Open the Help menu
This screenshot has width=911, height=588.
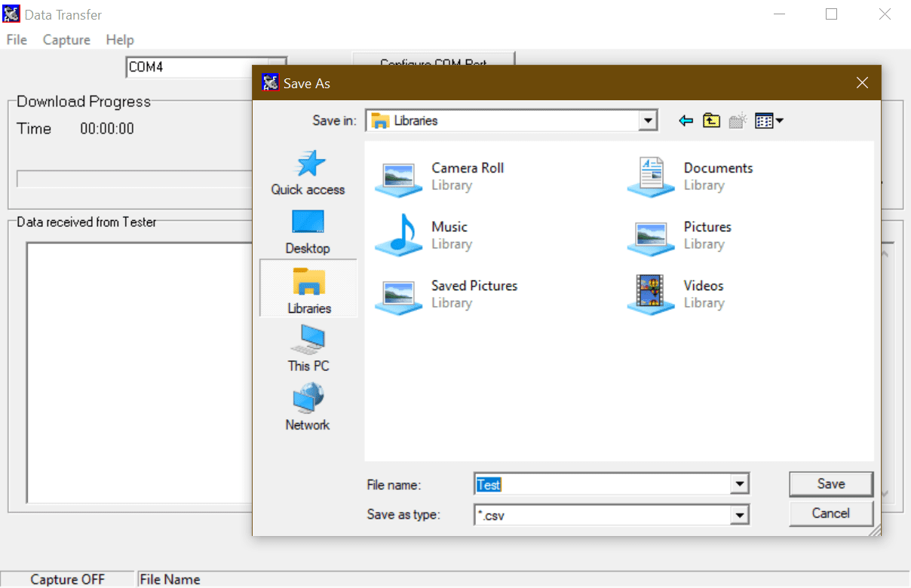pyautogui.click(x=120, y=40)
